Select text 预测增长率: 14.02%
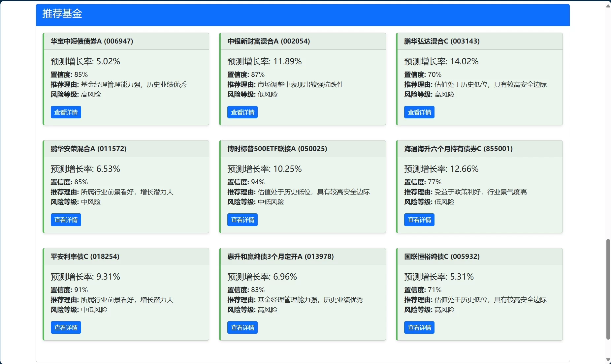Image resolution: width=611 pixels, height=364 pixels. click(441, 61)
